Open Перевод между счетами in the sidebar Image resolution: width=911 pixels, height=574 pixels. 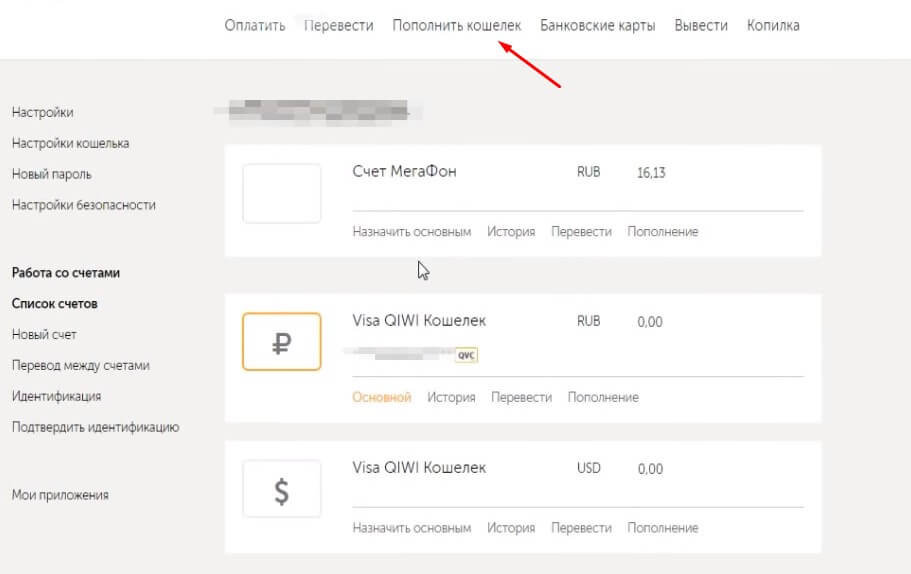point(81,365)
